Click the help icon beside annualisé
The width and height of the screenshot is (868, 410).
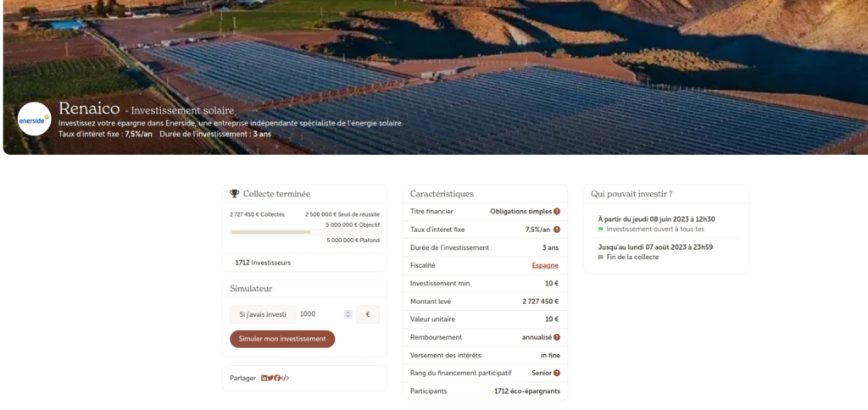point(557,337)
